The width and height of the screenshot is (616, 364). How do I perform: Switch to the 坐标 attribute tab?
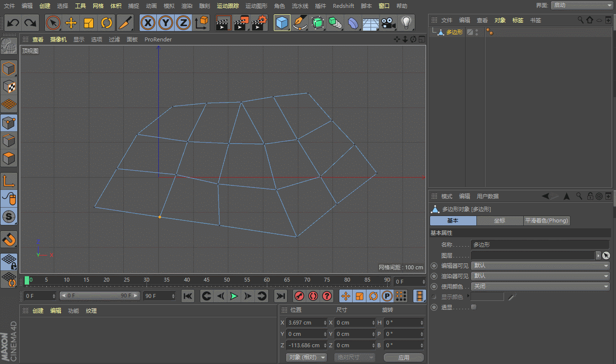[x=500, y=221]
